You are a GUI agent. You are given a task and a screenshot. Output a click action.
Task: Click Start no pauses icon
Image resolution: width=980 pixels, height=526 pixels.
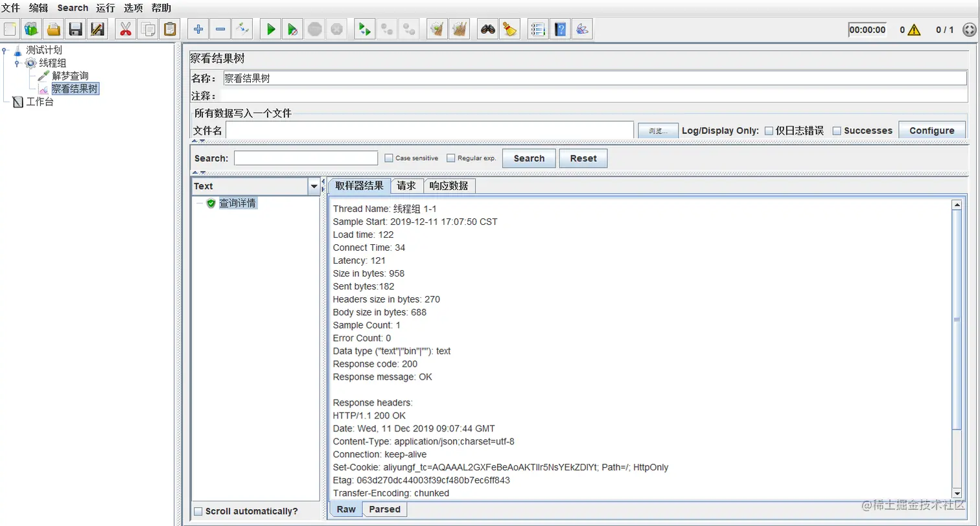(293, 29)
